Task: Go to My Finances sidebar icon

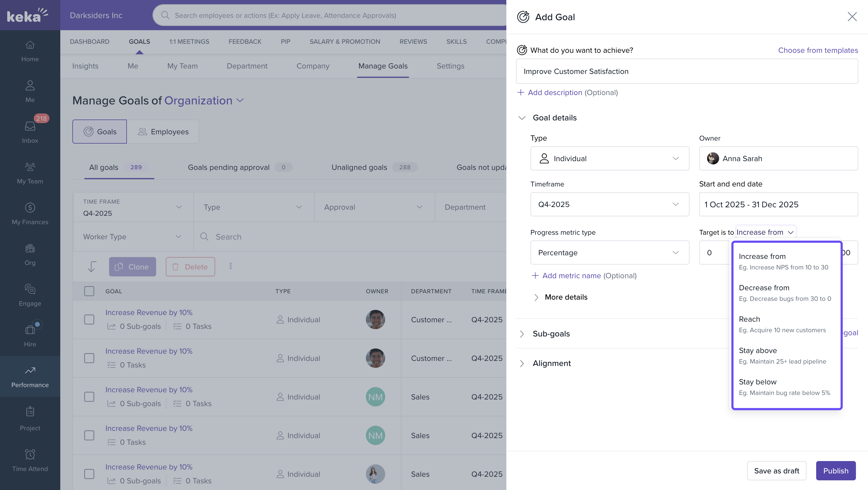Action: tap(30, 208)
